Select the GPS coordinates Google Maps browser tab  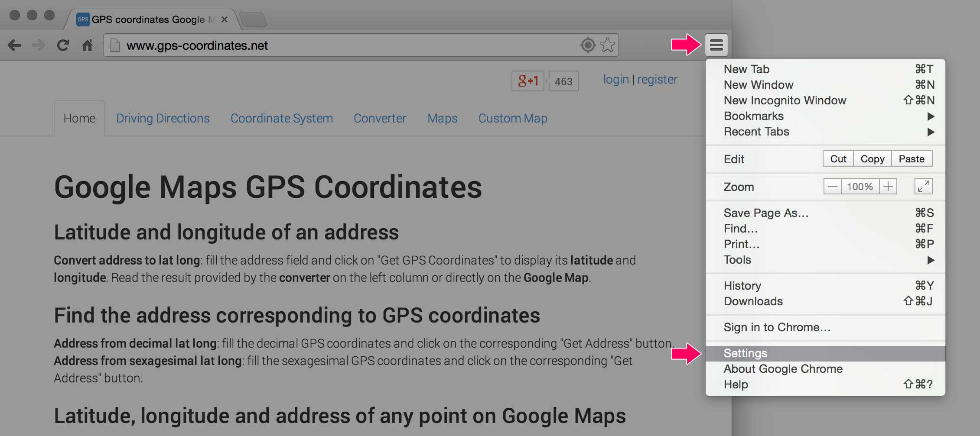[152, 19]
